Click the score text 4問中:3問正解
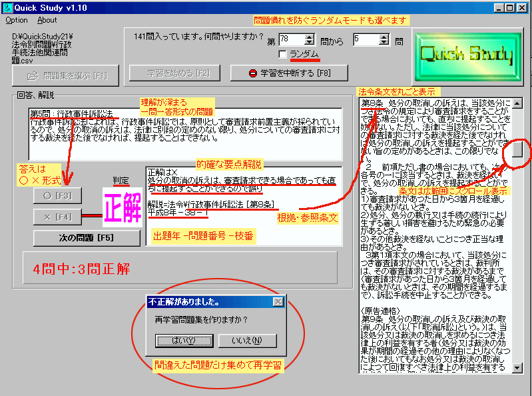This screenshot has width=532, height=396. point(81,269)
